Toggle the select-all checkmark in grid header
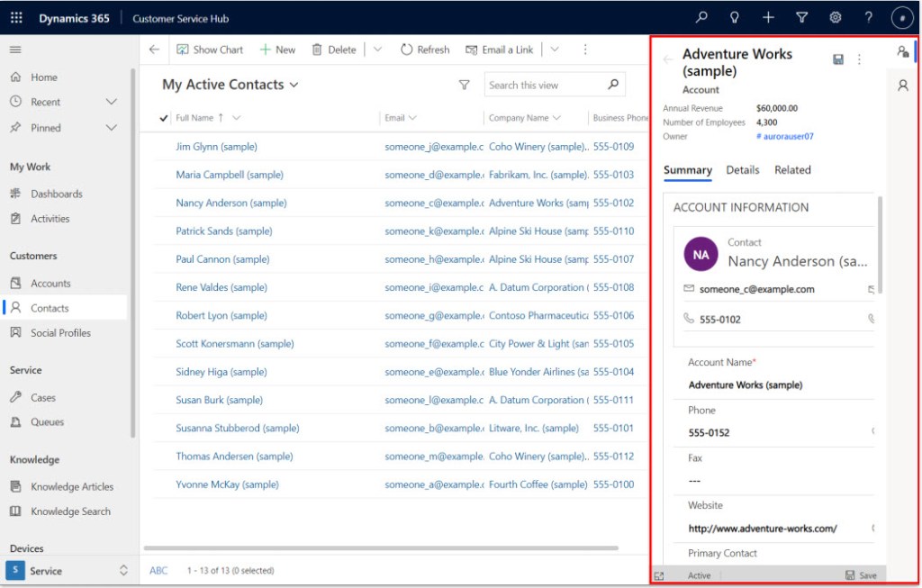The height and width of the screenshot is (588, 922). (163, 118)
